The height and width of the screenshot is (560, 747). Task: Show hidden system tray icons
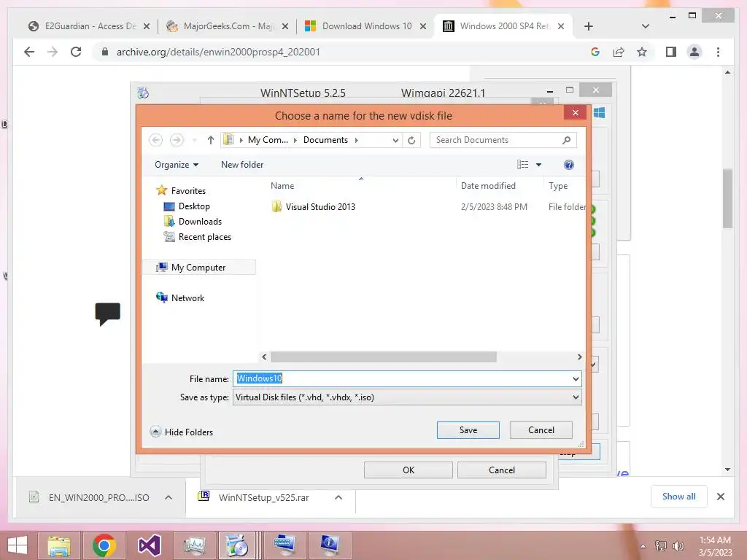point(643,546)
